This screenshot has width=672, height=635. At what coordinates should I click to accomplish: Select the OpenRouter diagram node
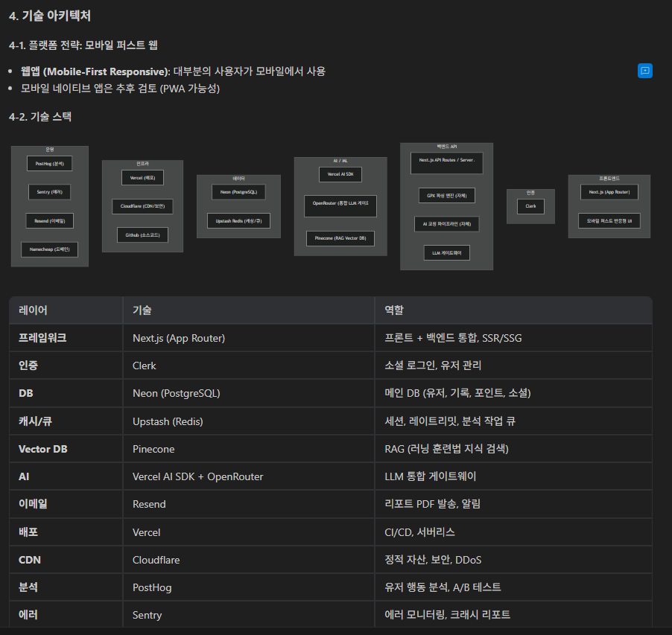point(340,206)
